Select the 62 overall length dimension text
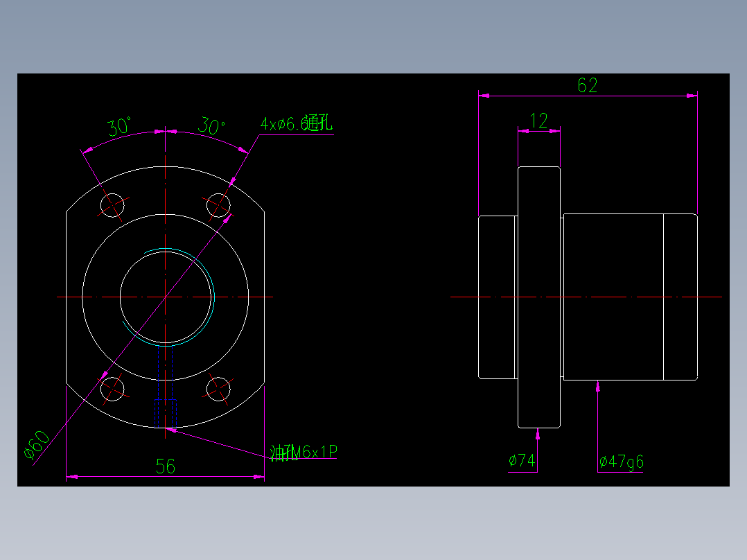The height and width of the screenshot is (560, 747). pos(587,86)
